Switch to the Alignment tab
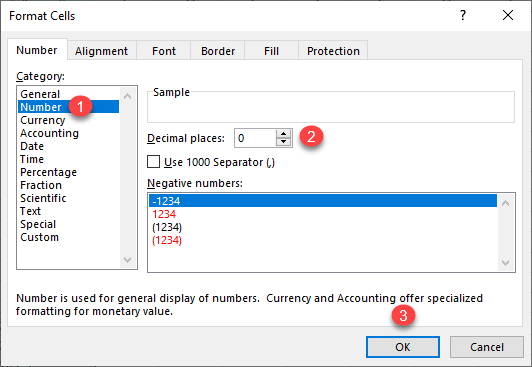Screen dimensions: 532x367 coord(101,51)
